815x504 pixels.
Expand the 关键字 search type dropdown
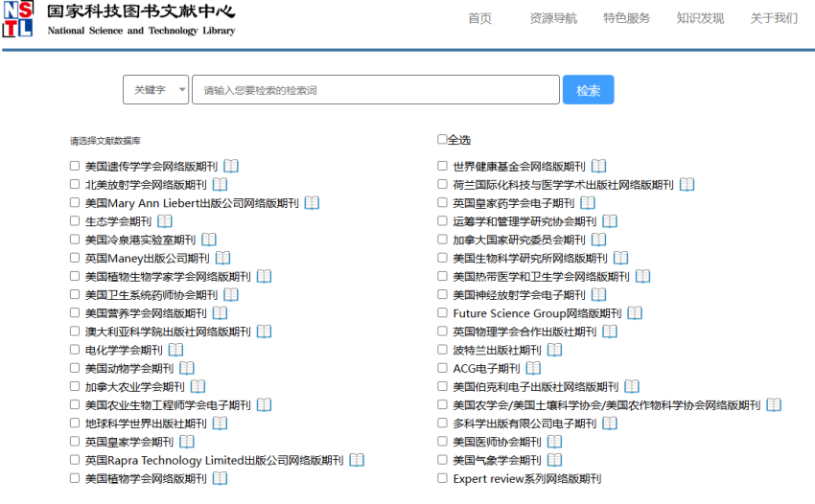(156, 90)
